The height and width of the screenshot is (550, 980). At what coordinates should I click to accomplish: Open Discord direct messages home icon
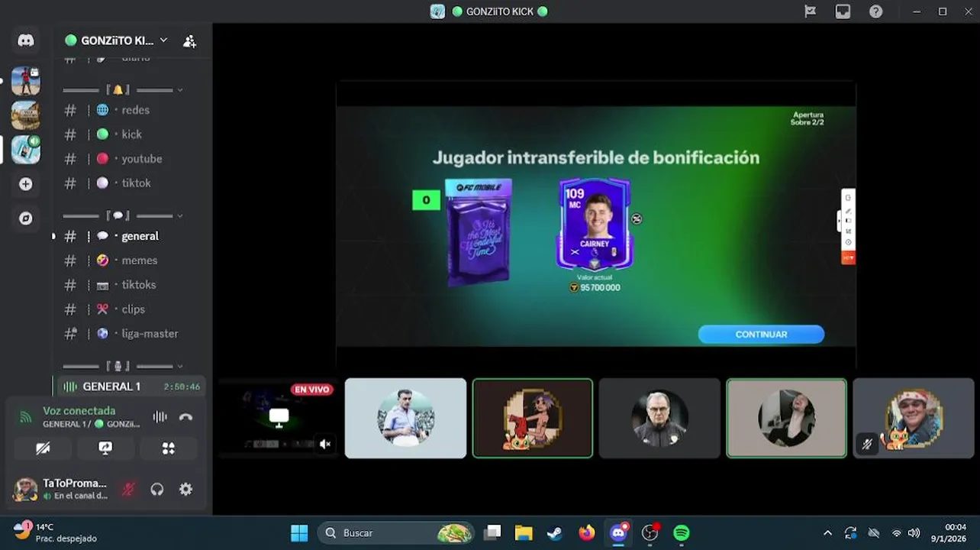(x=26, y=40)
